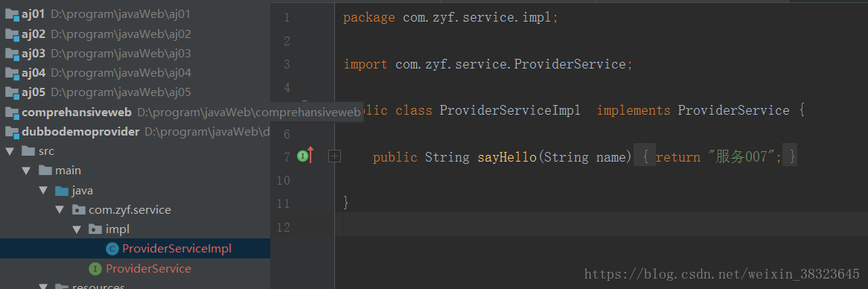Click the comprehansiveweb module folder icon
The height and width of the screenshot is (289, 868).
point(12,112)
